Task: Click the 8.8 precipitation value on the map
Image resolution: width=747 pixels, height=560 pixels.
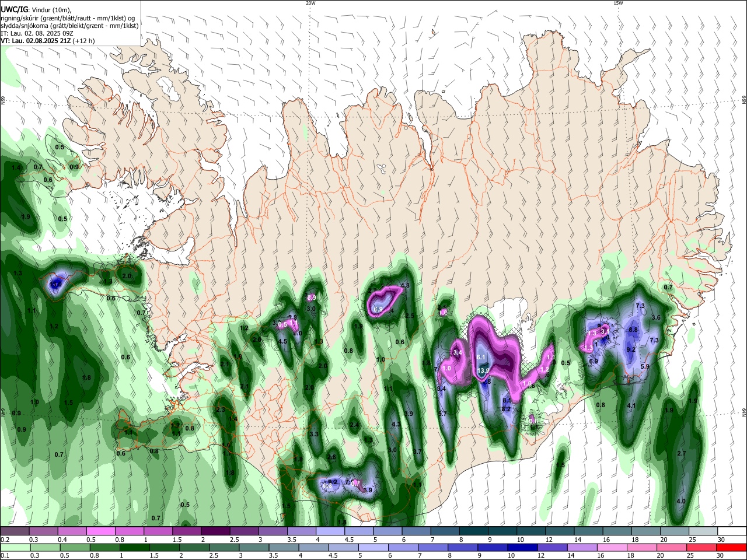Action: coord(633,330)
